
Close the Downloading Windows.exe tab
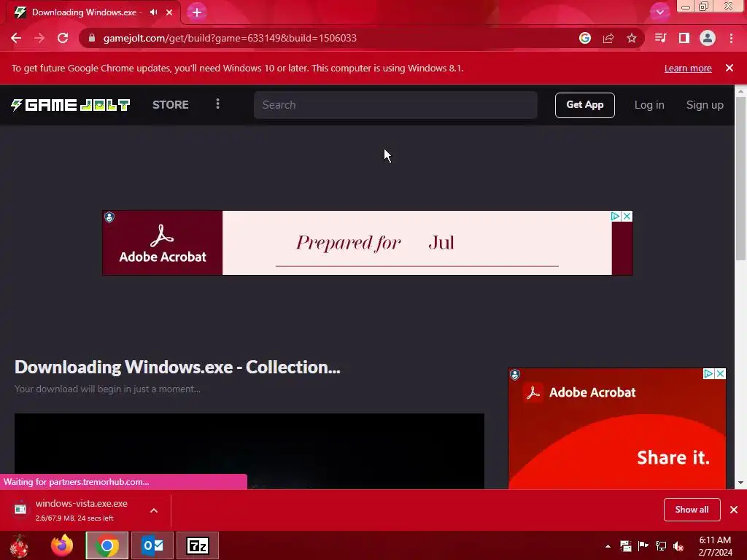point(169,12)
